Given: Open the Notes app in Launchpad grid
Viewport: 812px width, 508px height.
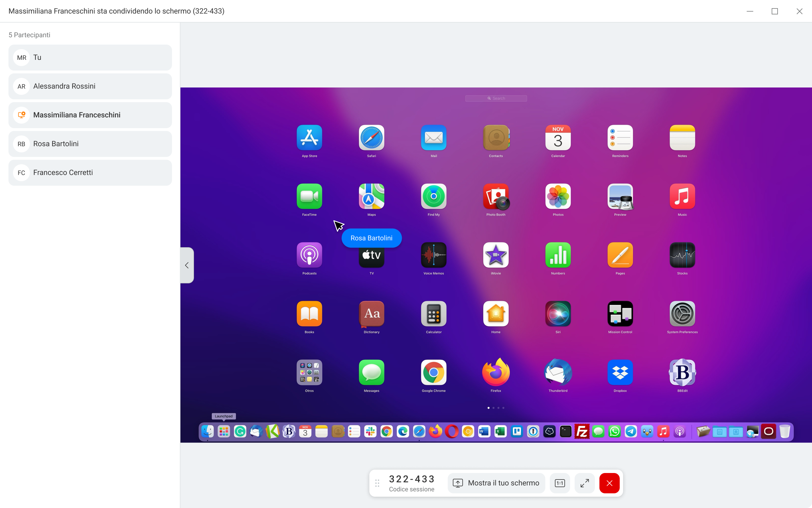Looking at the screenshot, I should 682,138.
